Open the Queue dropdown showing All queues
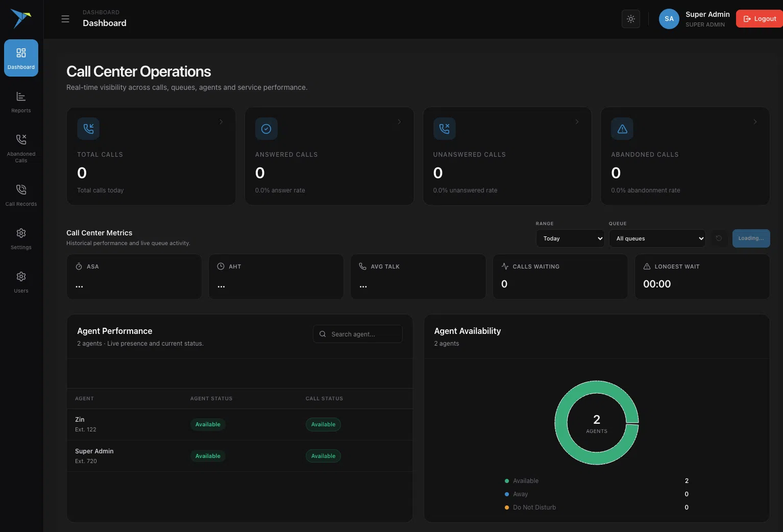Image resolution: width=783 pixels, height=532 pixels. click(x=657, y=238)
